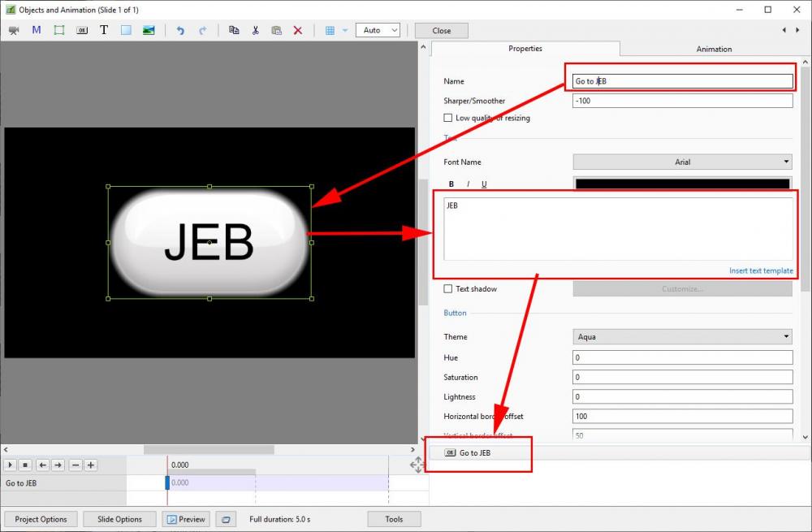The height and width of the screenshot is (532, 812).
Task: Click the Insert text template link
Action: pos(761,270)
